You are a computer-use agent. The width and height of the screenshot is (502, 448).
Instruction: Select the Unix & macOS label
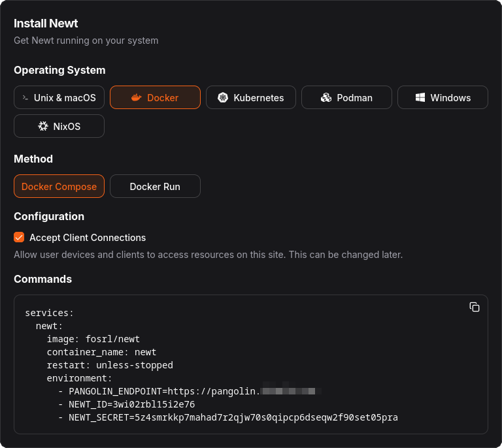click(65, 97)
